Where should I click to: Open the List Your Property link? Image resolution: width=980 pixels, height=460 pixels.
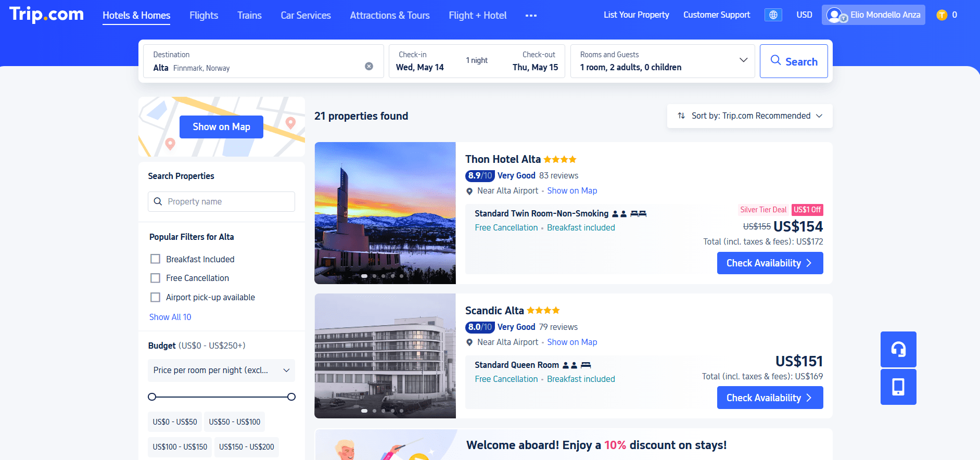637,15
